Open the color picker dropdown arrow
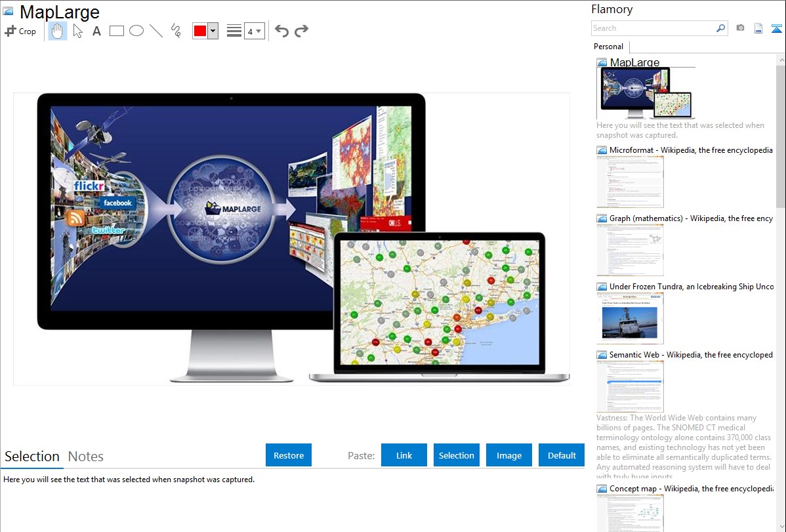 click(213, 31)
